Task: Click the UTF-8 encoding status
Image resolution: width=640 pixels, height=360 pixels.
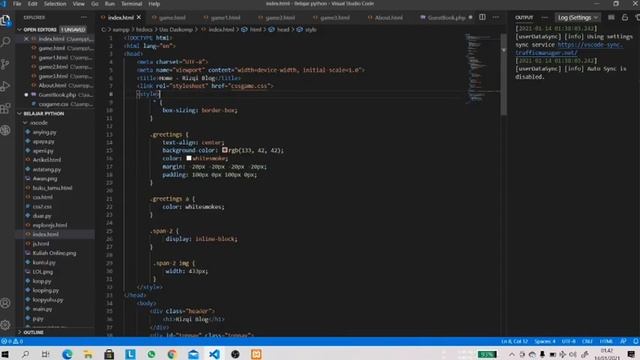Action: tap(569, 341)
